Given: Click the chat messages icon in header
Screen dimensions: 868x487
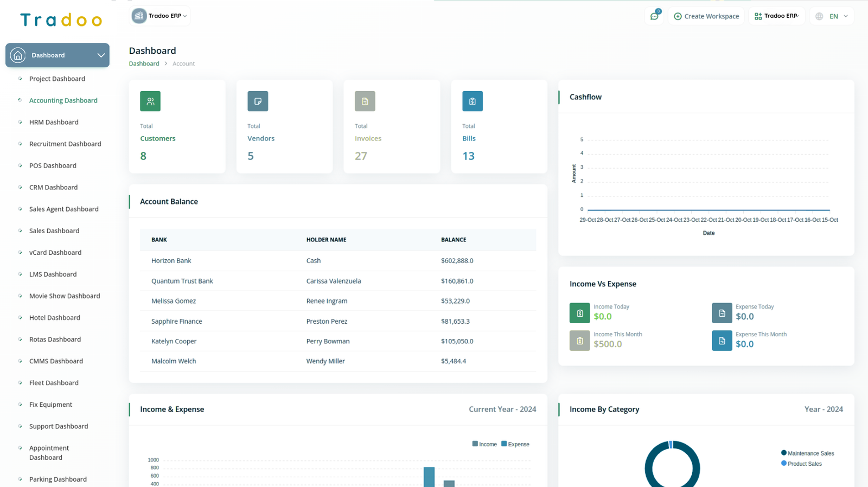Looking at the screenshot, I should coord(654,16).
